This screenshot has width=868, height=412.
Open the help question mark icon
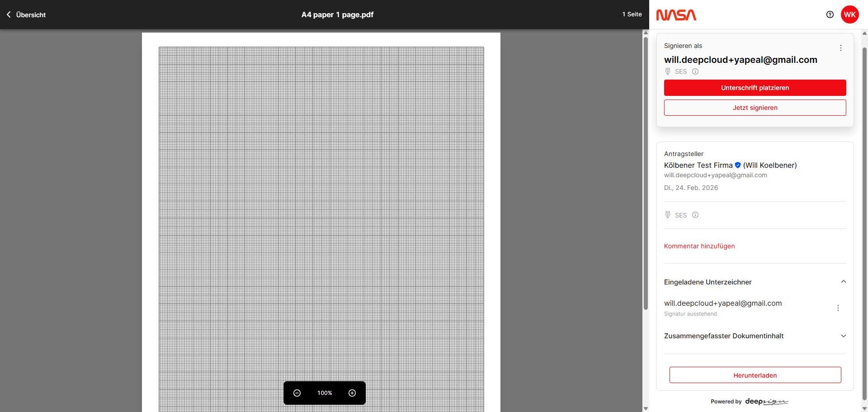pyautogui.click(x=830, y=14)
